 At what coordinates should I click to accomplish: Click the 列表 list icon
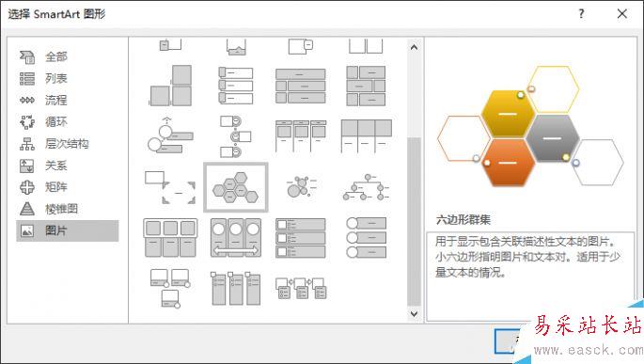27,78
